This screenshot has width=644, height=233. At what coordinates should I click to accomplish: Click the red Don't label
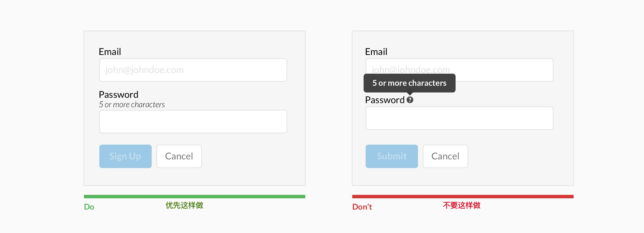[x=362, y=207]
